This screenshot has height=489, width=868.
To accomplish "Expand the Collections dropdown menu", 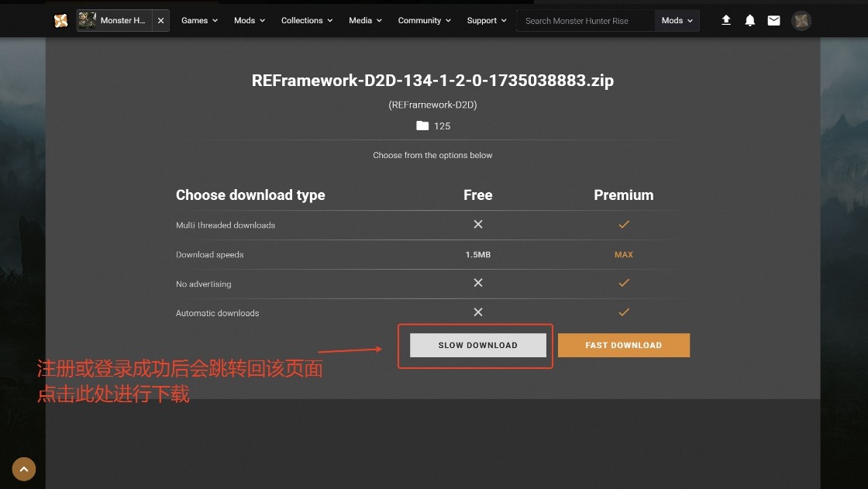I will [307, 21].
